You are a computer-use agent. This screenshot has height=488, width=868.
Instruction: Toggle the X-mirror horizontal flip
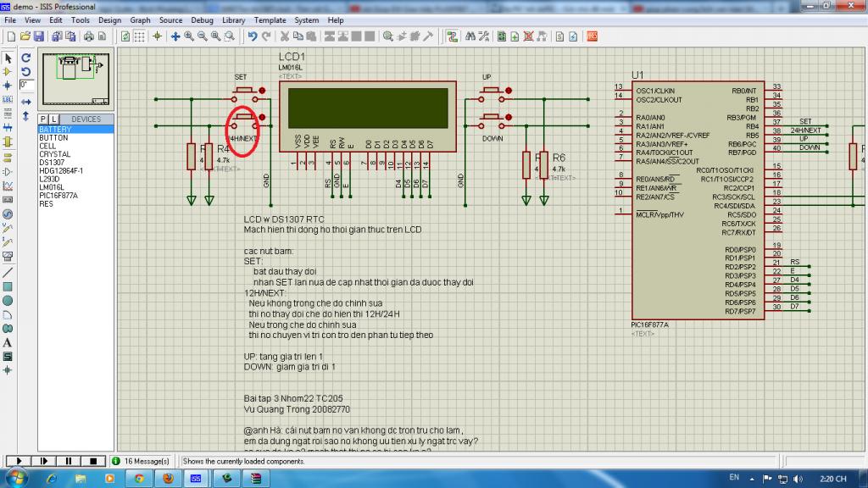click(x=25, y=100)
